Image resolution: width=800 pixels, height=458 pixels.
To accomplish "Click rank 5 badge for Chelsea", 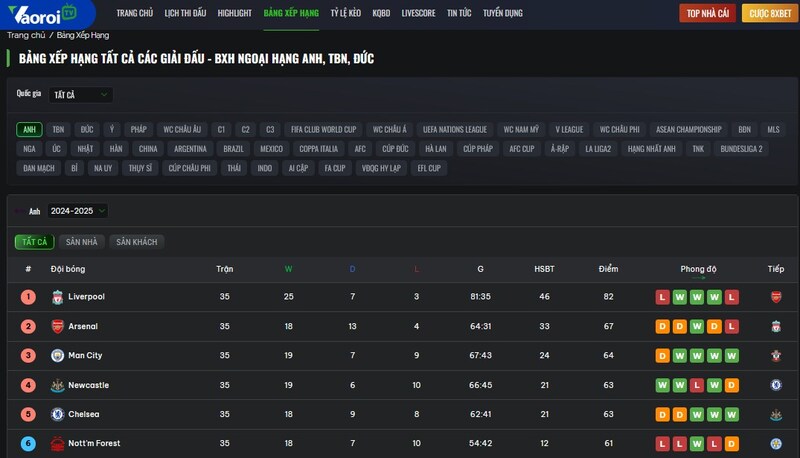I will coord(28,414).
